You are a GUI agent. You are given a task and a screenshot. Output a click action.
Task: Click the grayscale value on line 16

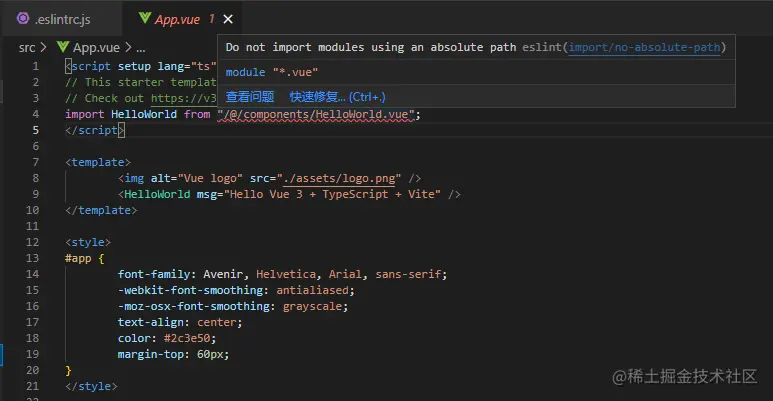312,306
